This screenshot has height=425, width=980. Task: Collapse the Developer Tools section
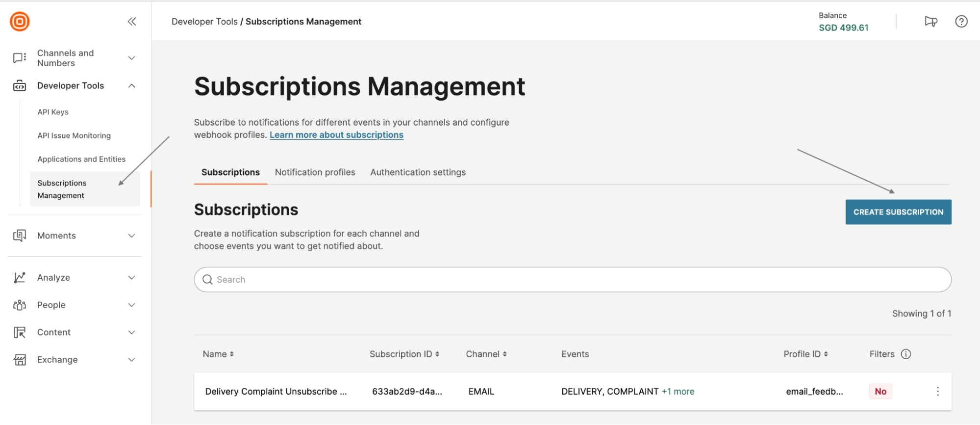click(131, 86)
